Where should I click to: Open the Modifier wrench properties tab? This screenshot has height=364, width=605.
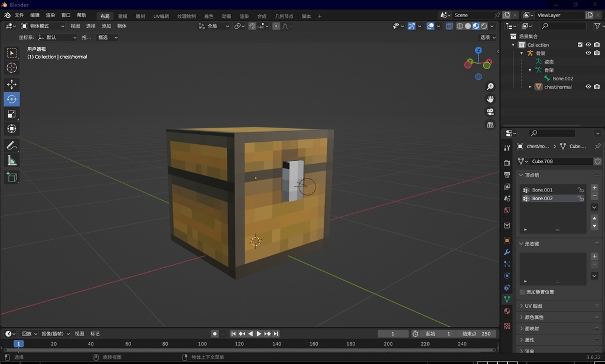coord(507,252)
